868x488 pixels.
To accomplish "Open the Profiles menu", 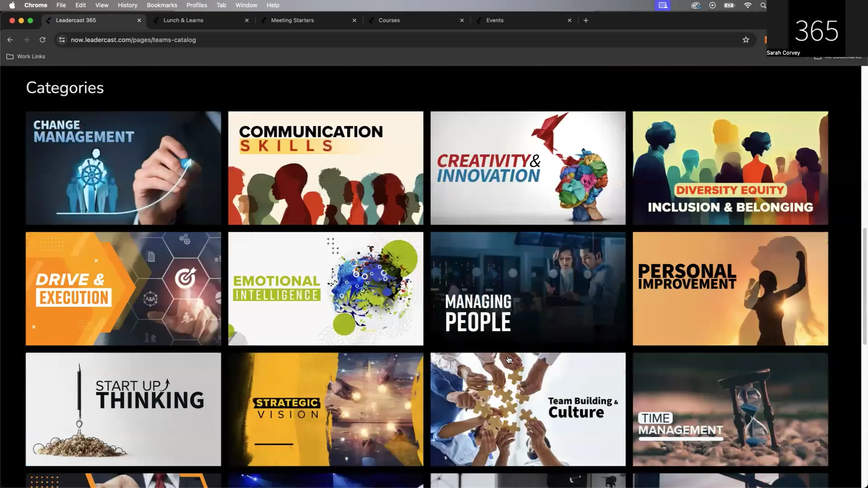I will tap(197, 5).
